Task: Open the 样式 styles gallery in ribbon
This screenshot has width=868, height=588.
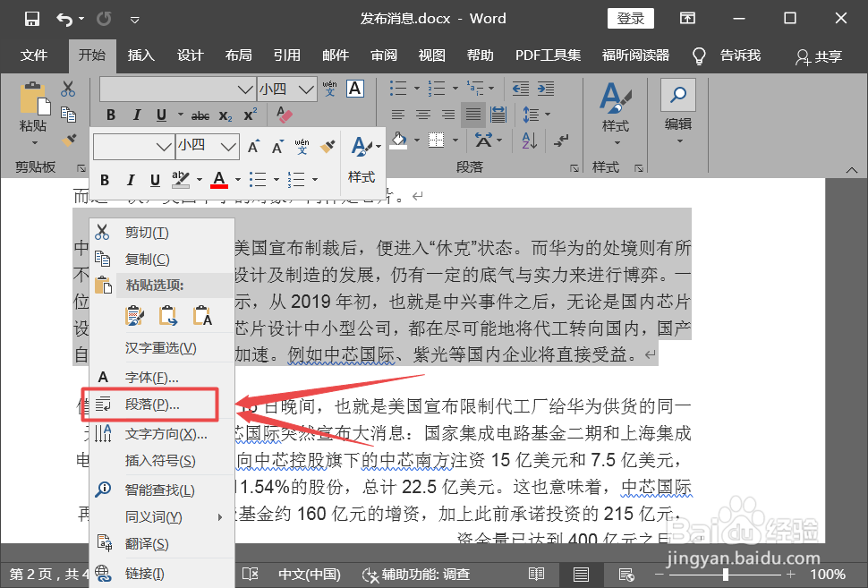Action: pos(616,114)
